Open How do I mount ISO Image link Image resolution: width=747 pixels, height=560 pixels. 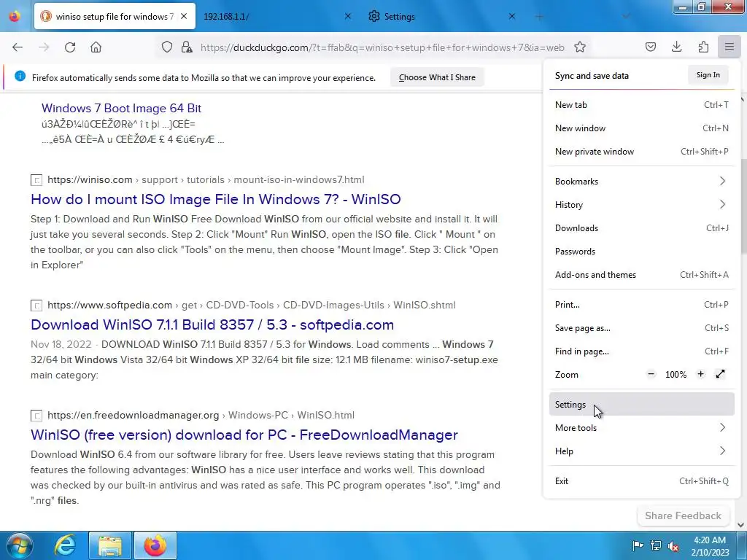tap(215, 199)
